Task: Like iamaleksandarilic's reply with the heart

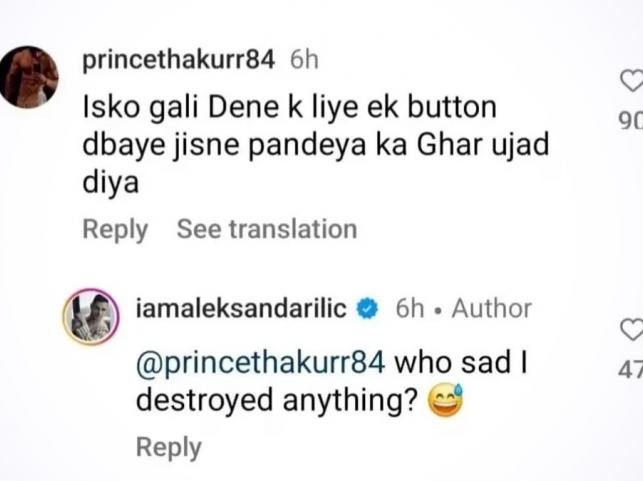Action: pos(631,329)
